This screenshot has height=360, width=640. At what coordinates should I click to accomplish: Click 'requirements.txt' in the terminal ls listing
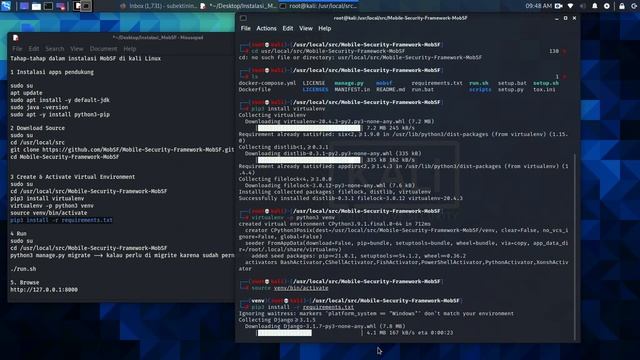[x=437, y=83]
